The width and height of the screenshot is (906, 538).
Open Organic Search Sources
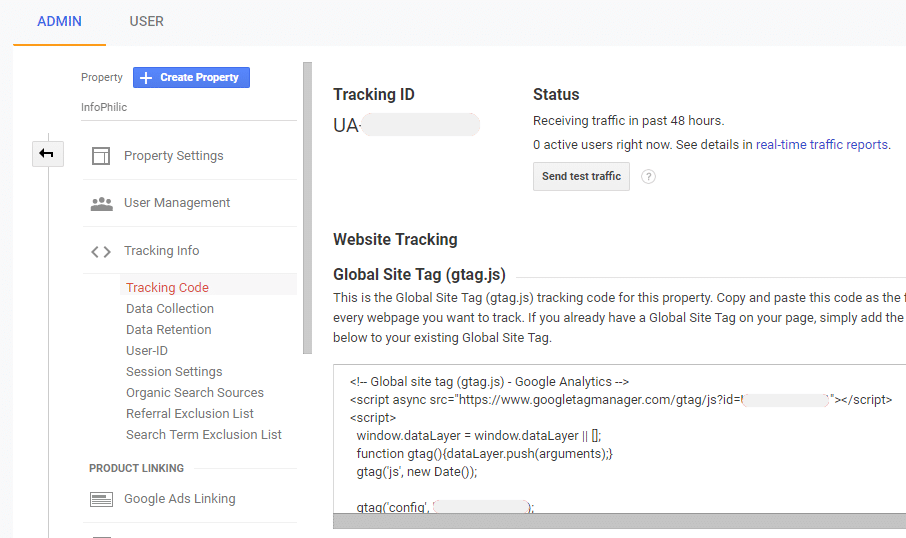pos(195,392)
